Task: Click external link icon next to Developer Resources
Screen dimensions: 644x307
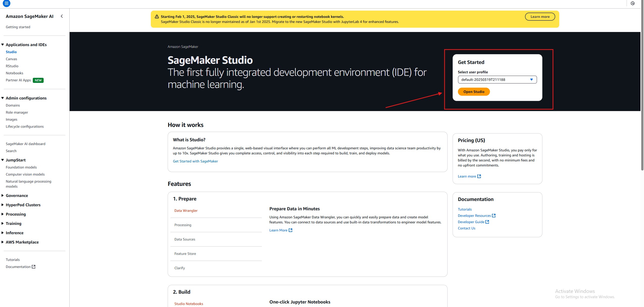Action: tap(494, 216)
